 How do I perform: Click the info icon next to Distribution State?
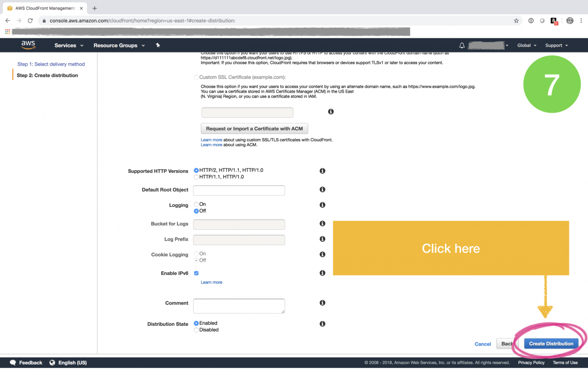click(322, 323)
